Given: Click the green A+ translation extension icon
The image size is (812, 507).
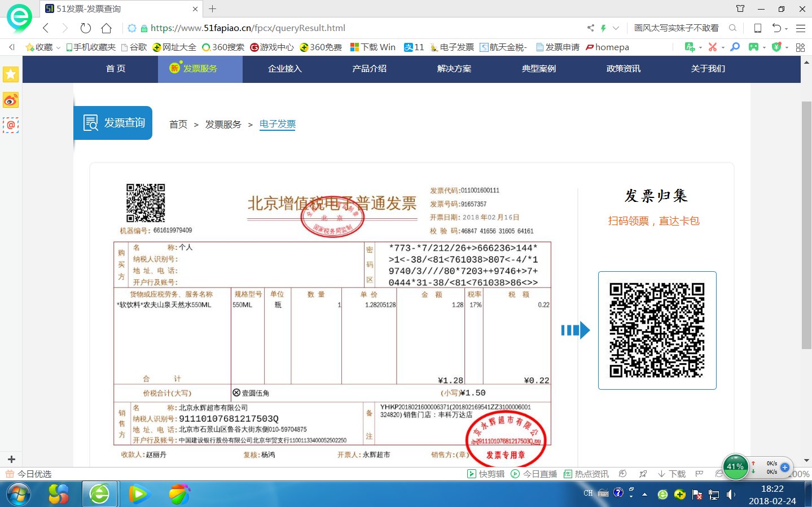Looking at the screenshot, I should coord(690,47).
